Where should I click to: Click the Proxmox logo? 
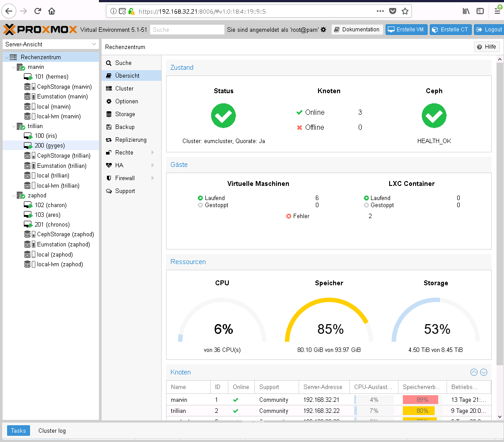[x=40, y=30]
